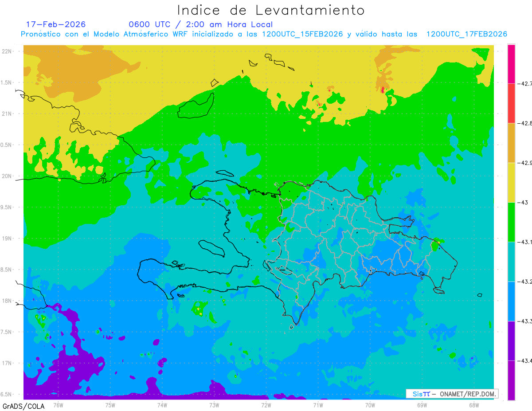Click the latitude label '18N'
Viewport: 532px width, 411px height.
(x=8, y=301)
